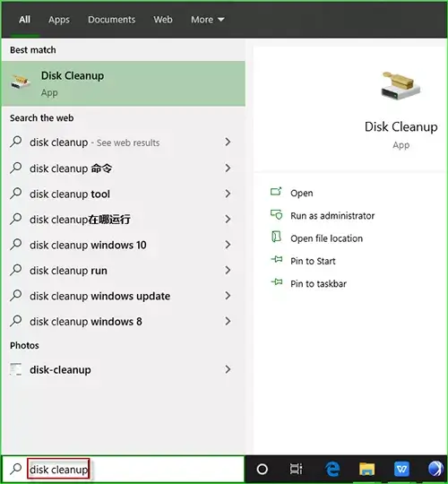Click search icon beside 'disk cleanup windows 8'
This screenshot has height=484, width=448.
(16, 321)
